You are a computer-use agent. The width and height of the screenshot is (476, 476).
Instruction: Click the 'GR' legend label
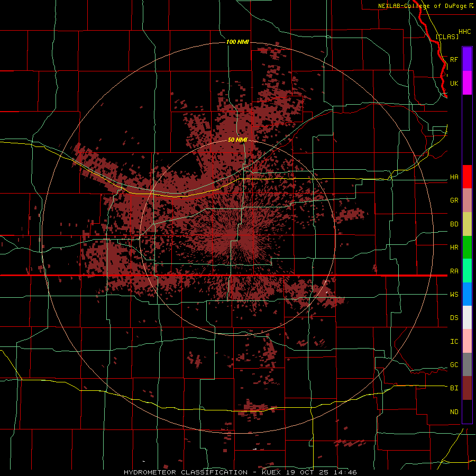454,200
